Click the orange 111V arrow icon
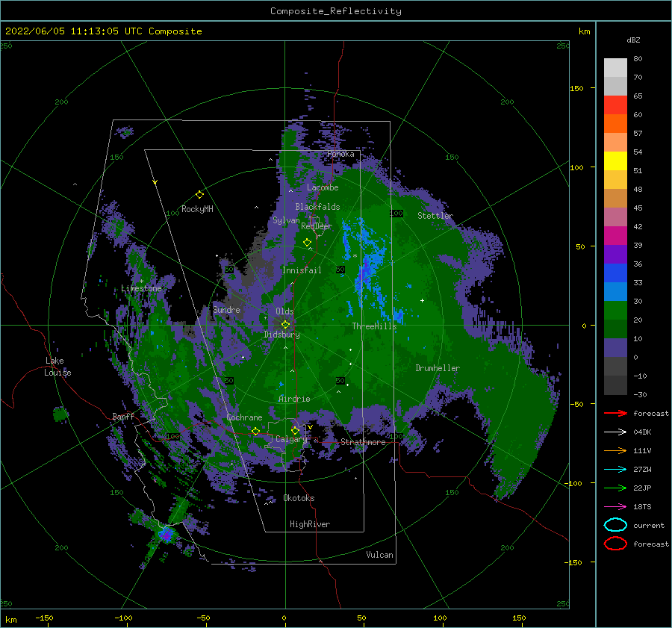This screenshot has height=628, width=672. pos(615,450)
